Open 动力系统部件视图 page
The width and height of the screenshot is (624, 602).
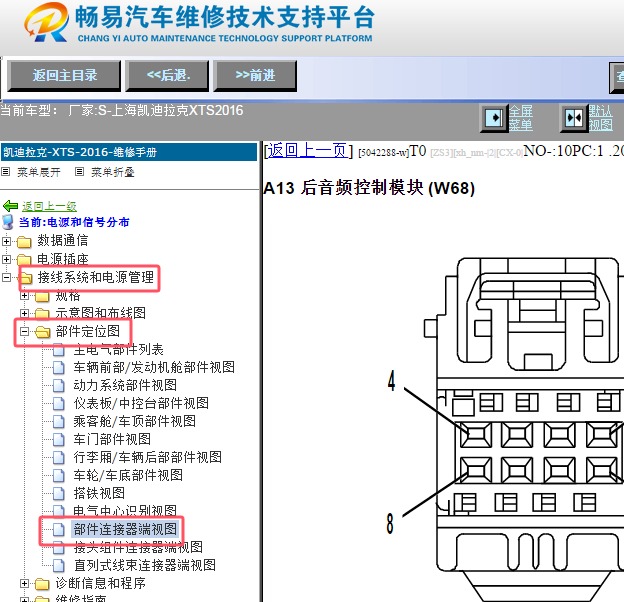click(x=125, y=385)
